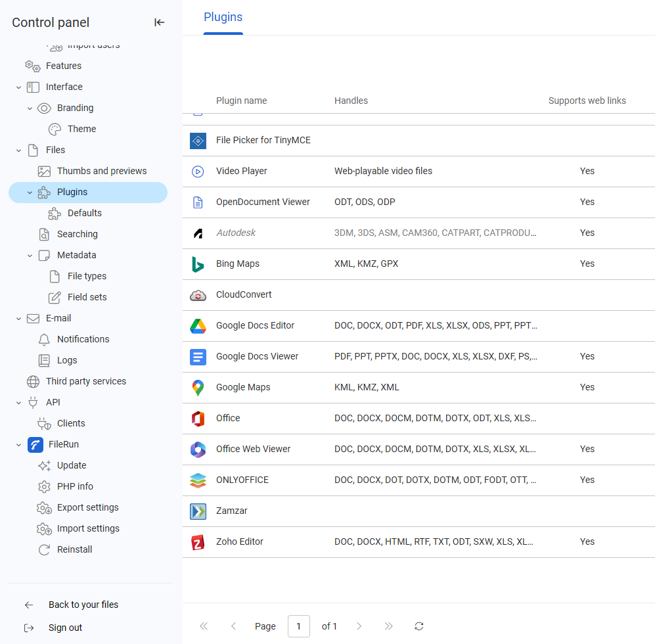Click the Branding eye icon
This screenshot has width=655, height=644.
point(44,108)
